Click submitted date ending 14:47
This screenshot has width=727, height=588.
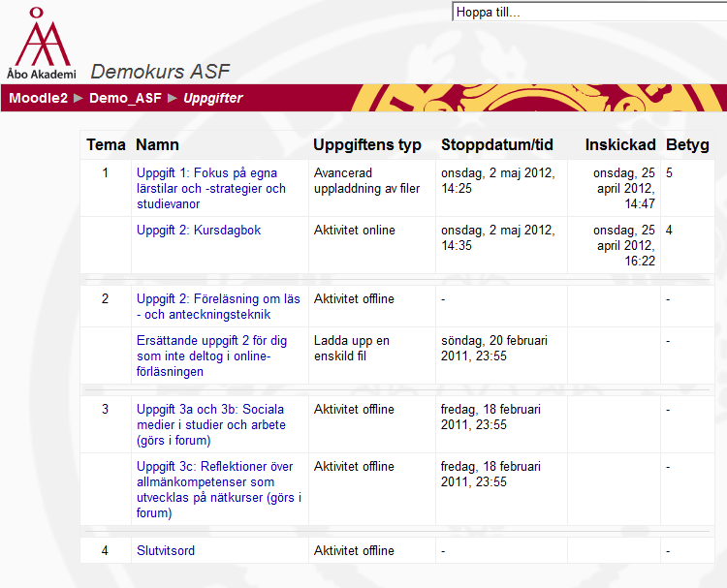pyautogui.click(x=624, y=188)
